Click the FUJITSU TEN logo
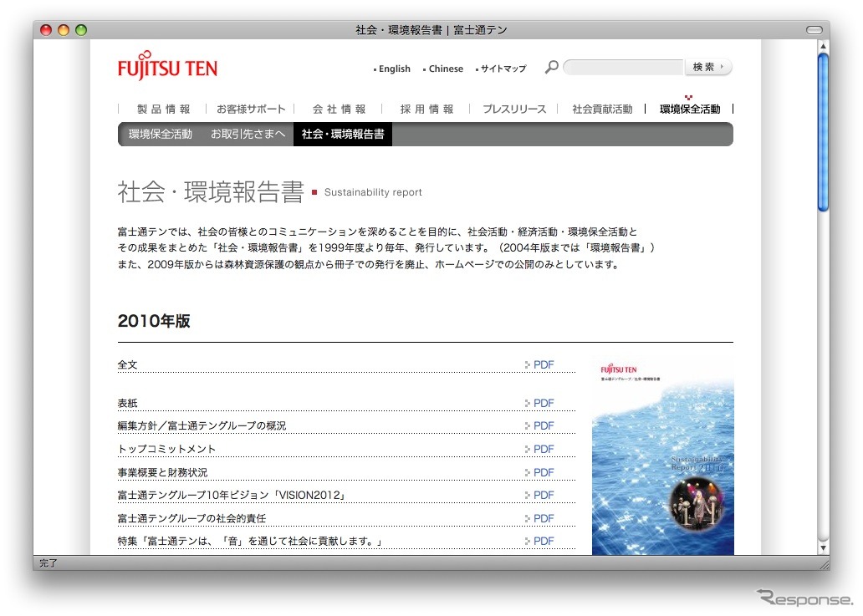This screenshot has width=863, height=616. click(166, 67)
